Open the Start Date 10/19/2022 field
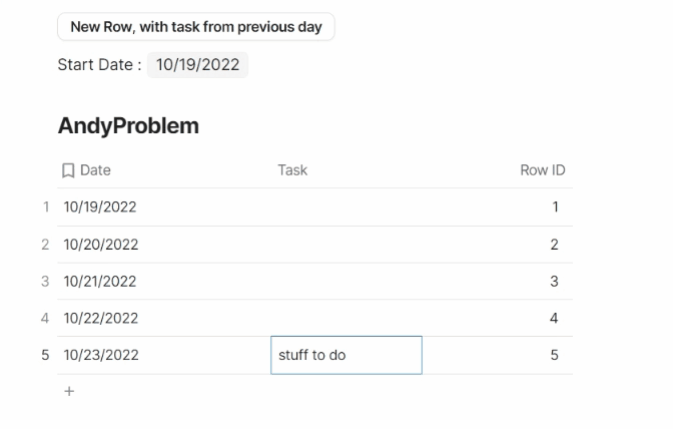673x429 pixels. [197, 65]
